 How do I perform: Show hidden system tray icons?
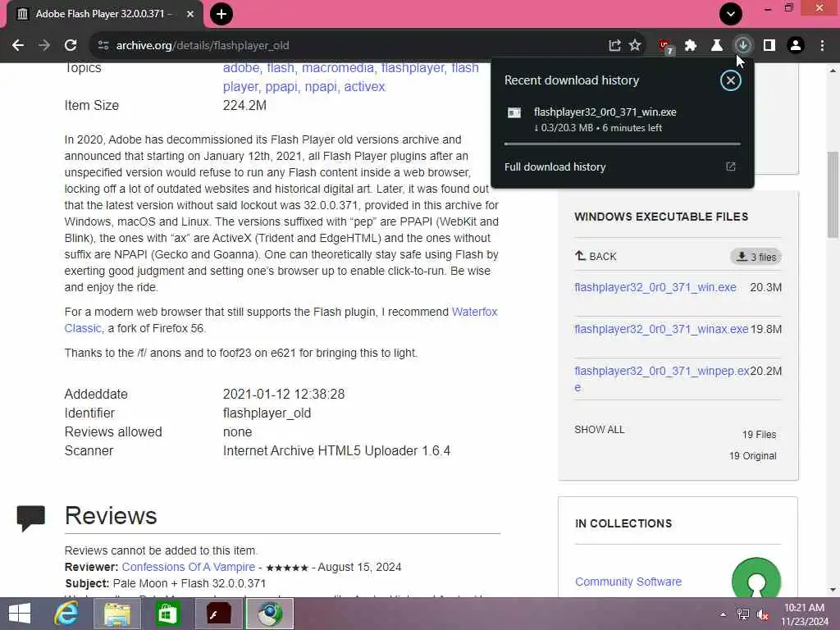(724, 614)
